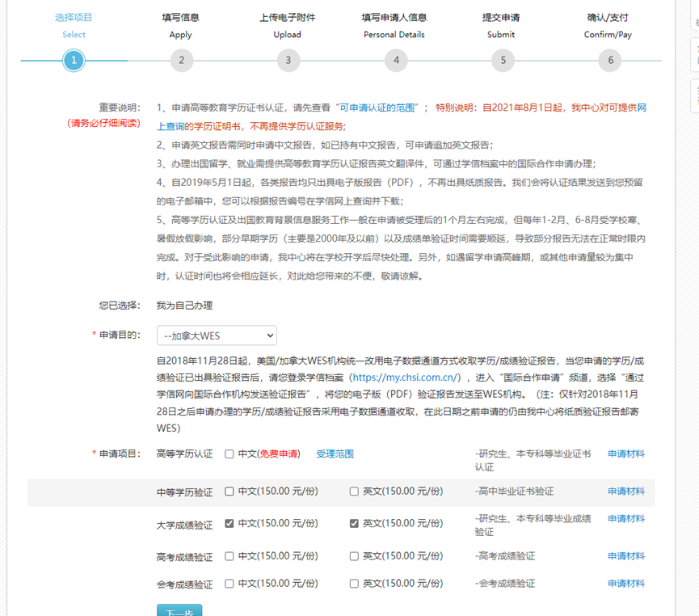Click the 高中毕业证书验证 description text
The height and width of the screenshot is (616, 699).
pyautogui.click(x=516, y=492)
